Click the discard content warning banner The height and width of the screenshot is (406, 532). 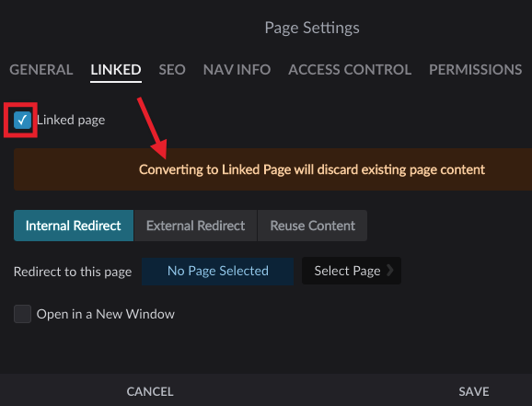(272, 169)
